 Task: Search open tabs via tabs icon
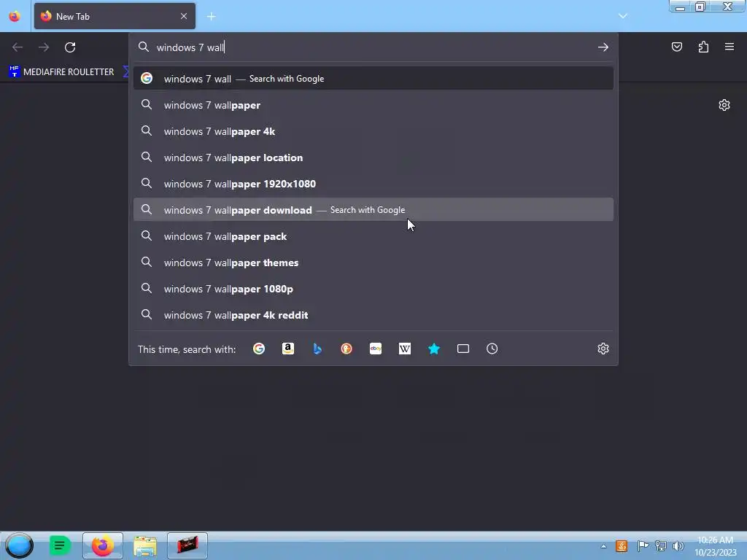pyautogui.click(x=463, y=349)
